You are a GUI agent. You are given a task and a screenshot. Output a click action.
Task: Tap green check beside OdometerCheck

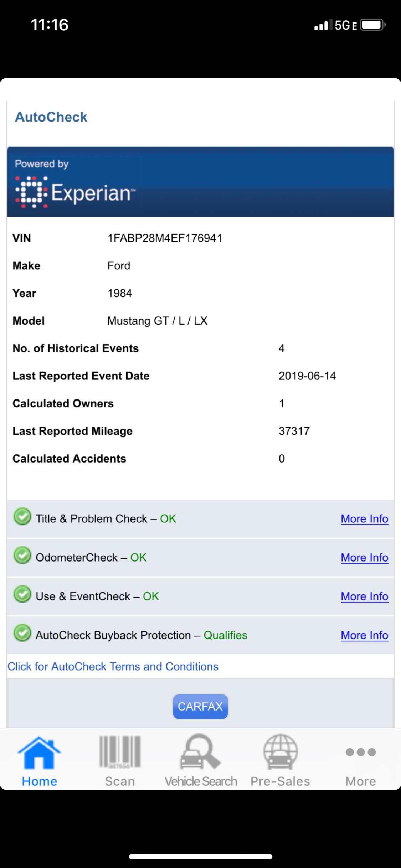tap(22, 555)
